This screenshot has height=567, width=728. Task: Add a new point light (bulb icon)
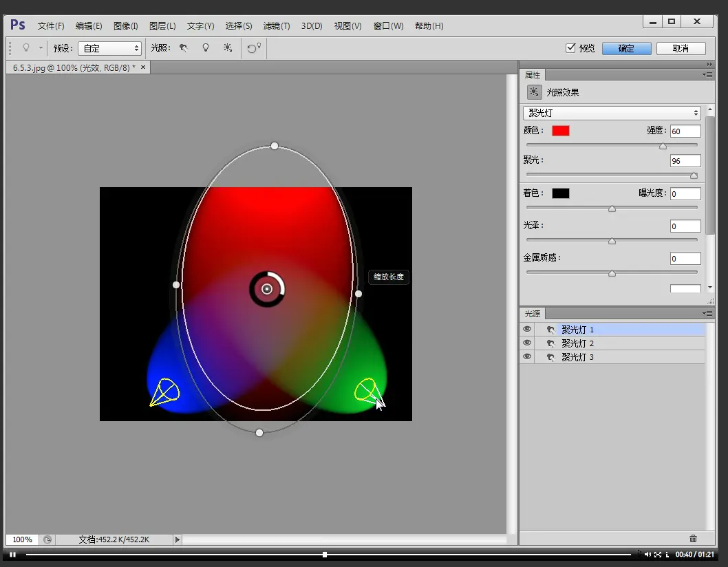(x=205, y=48)
